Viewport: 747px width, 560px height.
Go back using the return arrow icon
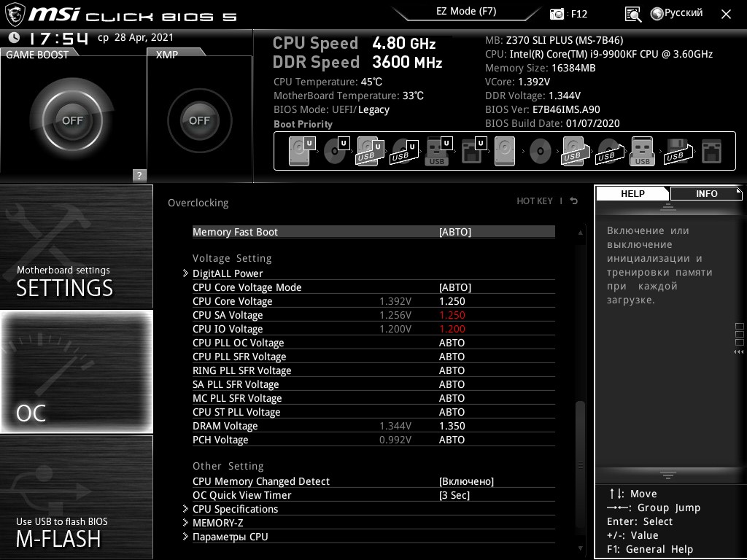(x=574, y=201)
